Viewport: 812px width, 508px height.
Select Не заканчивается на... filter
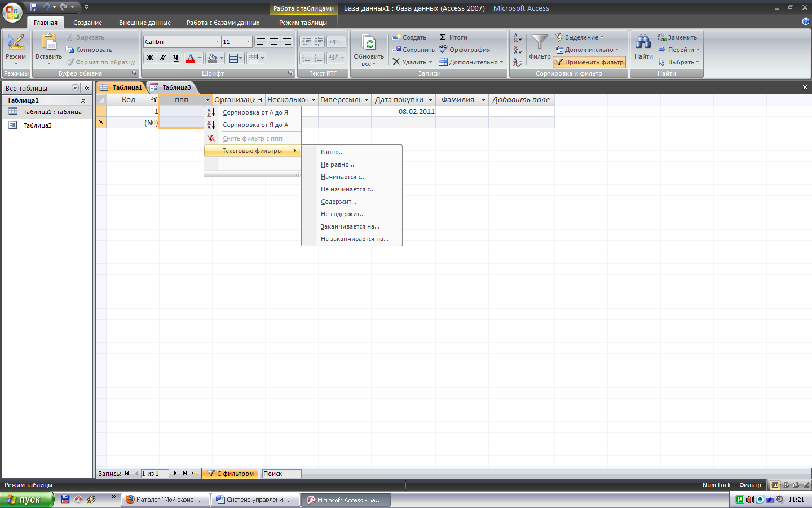click(352, 239)
